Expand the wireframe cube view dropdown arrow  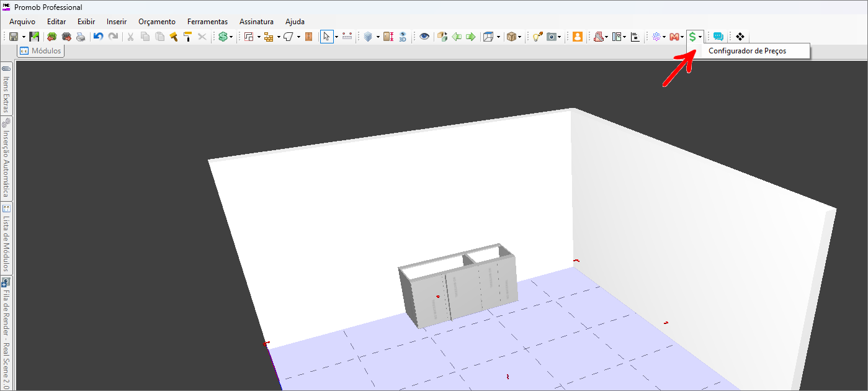498,37
